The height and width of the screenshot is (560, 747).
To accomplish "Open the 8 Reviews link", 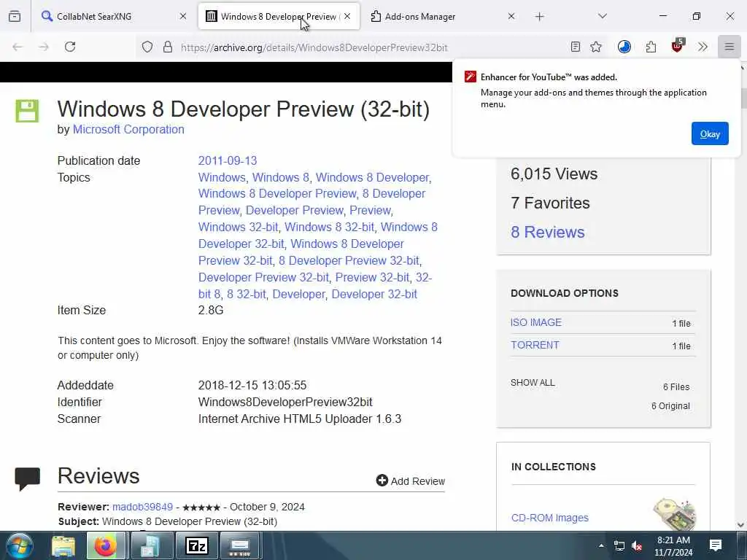I will point(547,232).
